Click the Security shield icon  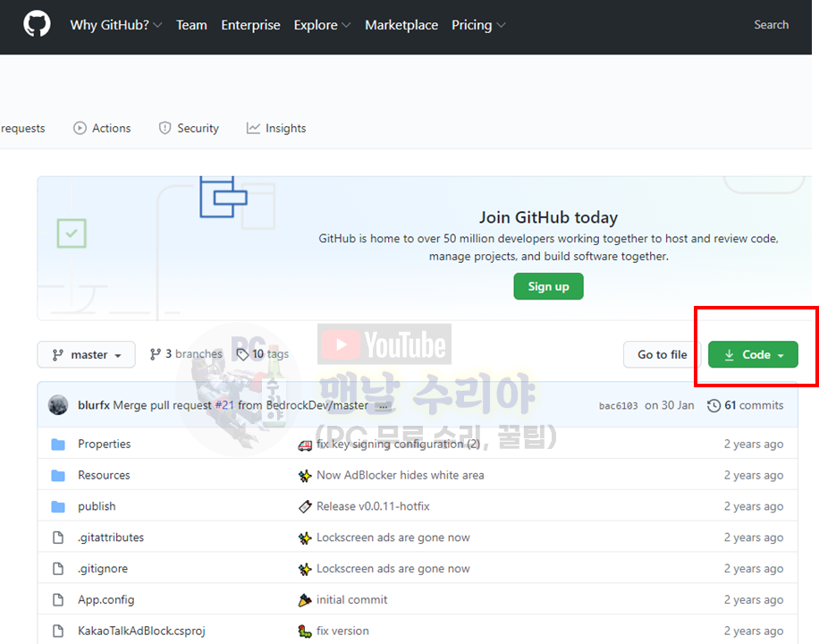point(165,128)
